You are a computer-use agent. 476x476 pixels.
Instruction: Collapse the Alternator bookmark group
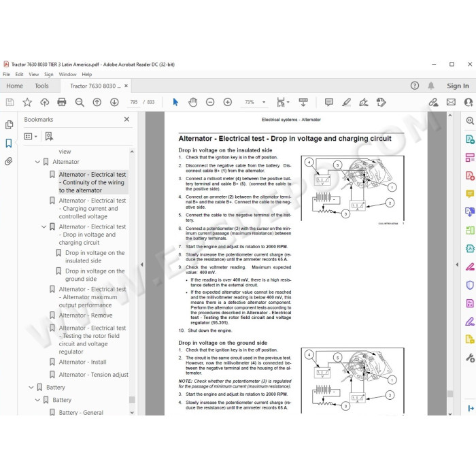point(37,162)
